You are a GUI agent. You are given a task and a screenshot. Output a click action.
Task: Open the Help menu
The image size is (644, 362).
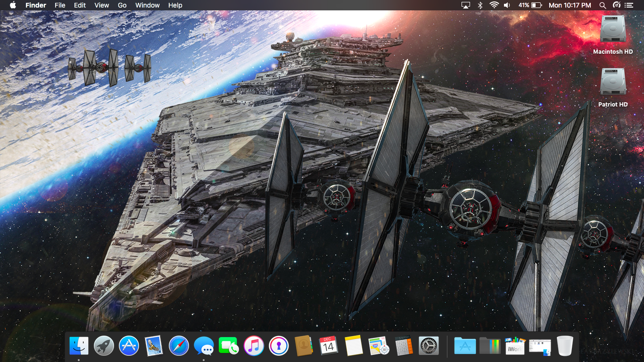[175, 5]
